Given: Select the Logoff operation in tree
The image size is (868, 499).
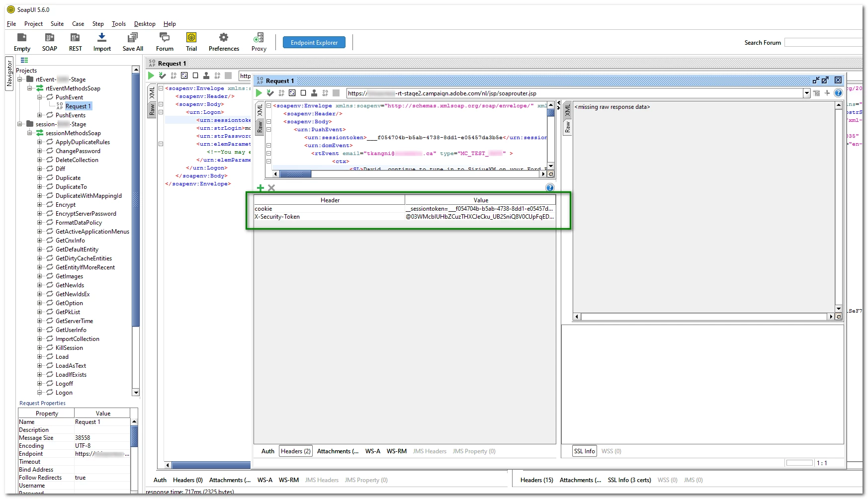Looking at the screenshot, I should point(64,384).
